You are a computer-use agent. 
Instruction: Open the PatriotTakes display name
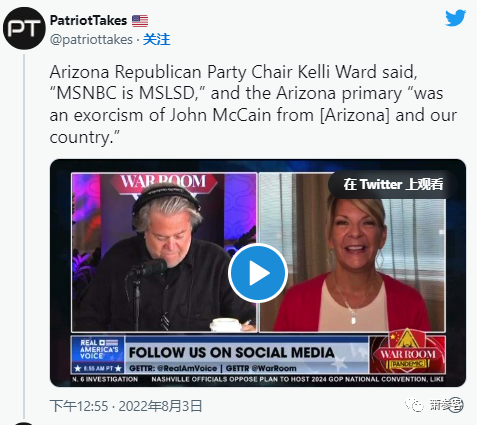(88, 21)
